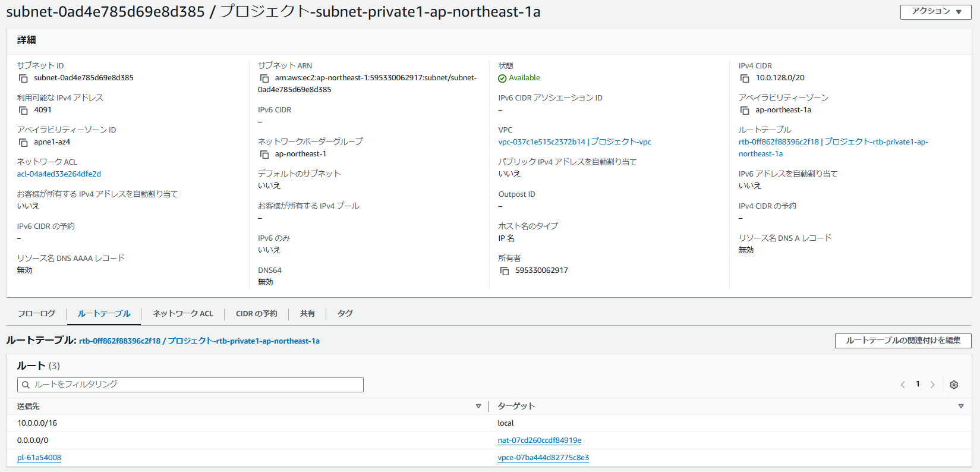Copy owner account ID 595330062917
This screenshot has width=980, height=472.
pos(505,271)
